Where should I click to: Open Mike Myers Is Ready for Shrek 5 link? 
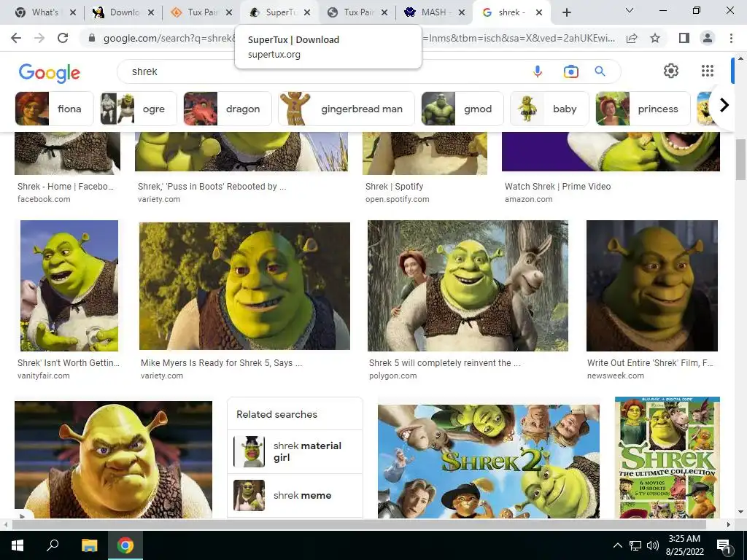[x=221, y=363]
